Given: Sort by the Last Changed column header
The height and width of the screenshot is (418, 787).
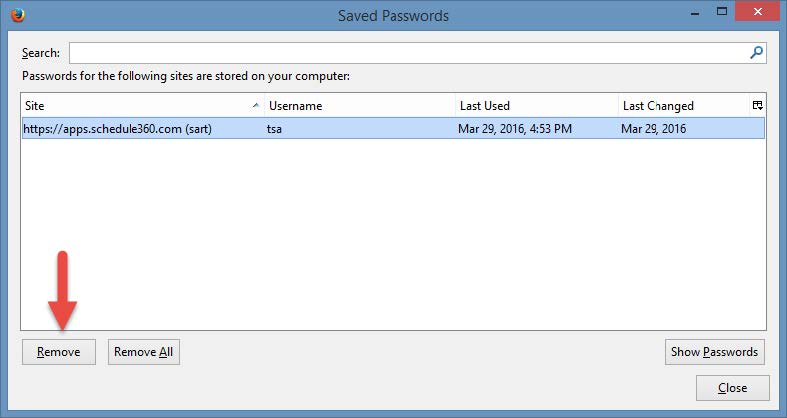Looking at the screenshot, I should point(684,105).
